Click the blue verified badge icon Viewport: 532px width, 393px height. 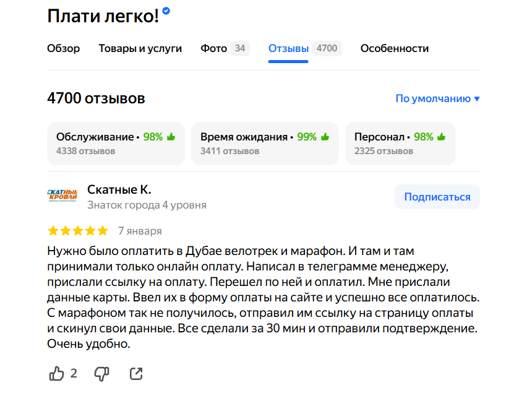point(166,12)
